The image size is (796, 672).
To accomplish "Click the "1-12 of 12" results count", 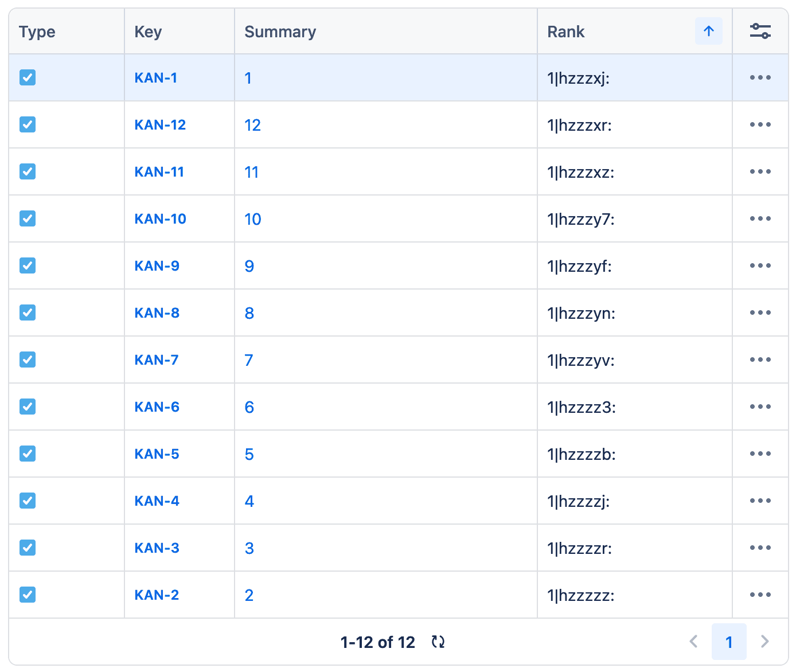I will click(x=378, y=642).
